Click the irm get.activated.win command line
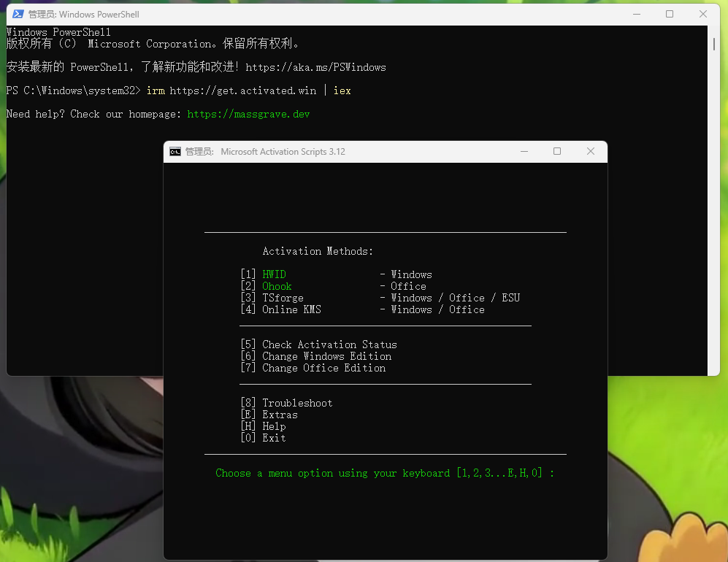 (248, 91)
